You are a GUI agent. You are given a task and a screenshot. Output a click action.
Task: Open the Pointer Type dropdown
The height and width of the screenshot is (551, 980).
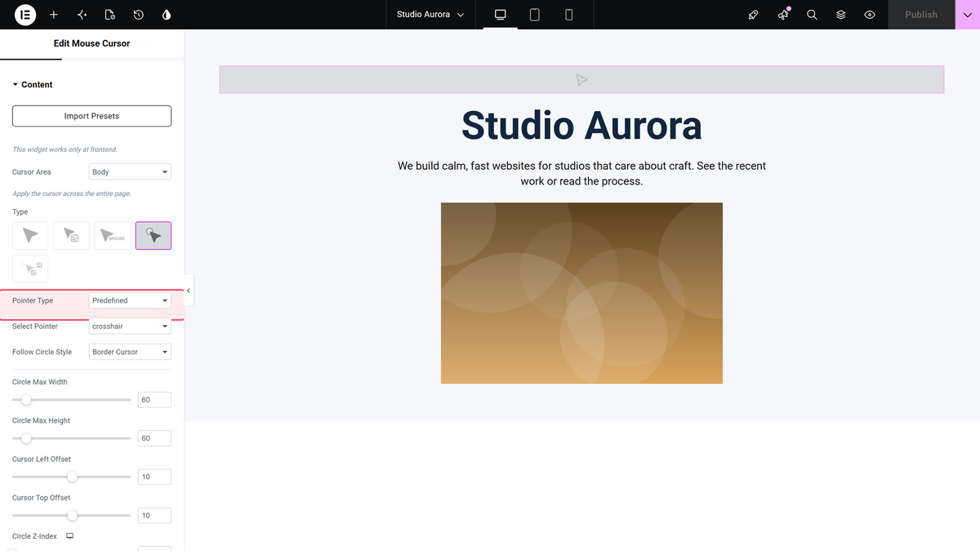pyautogui.click(x=130, y=300)
